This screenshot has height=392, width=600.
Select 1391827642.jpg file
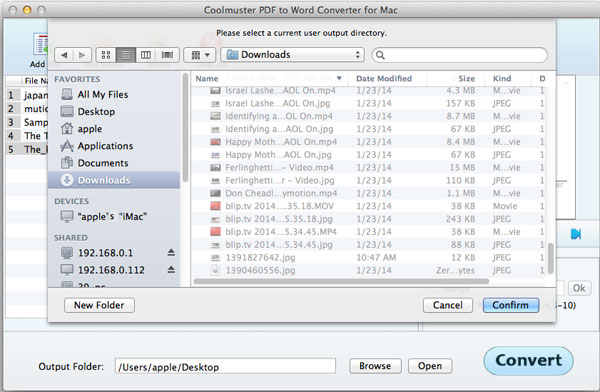coord(368,257)
